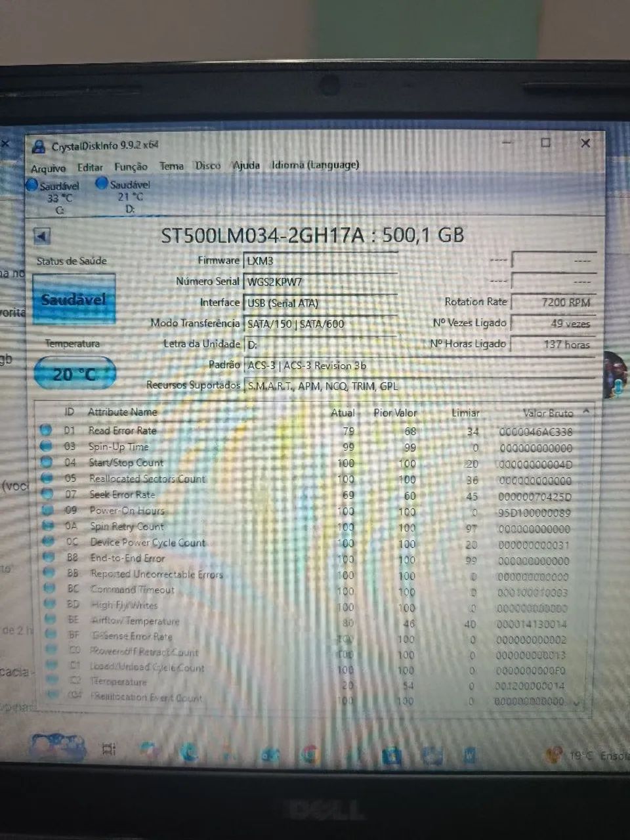630x840 pixels.
Task: Click the Limiar column header
Action: coord(465,413)
